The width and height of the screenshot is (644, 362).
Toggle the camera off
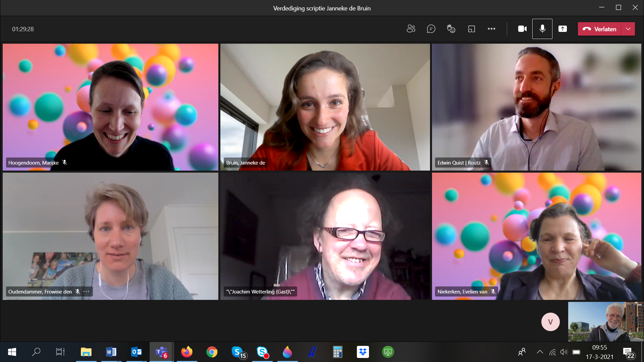(522, 29)
